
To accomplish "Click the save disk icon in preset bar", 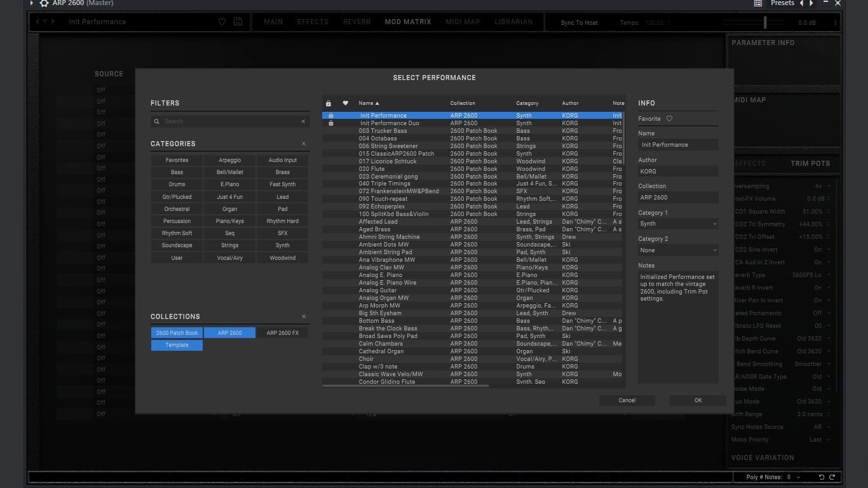I will (238, 22).
